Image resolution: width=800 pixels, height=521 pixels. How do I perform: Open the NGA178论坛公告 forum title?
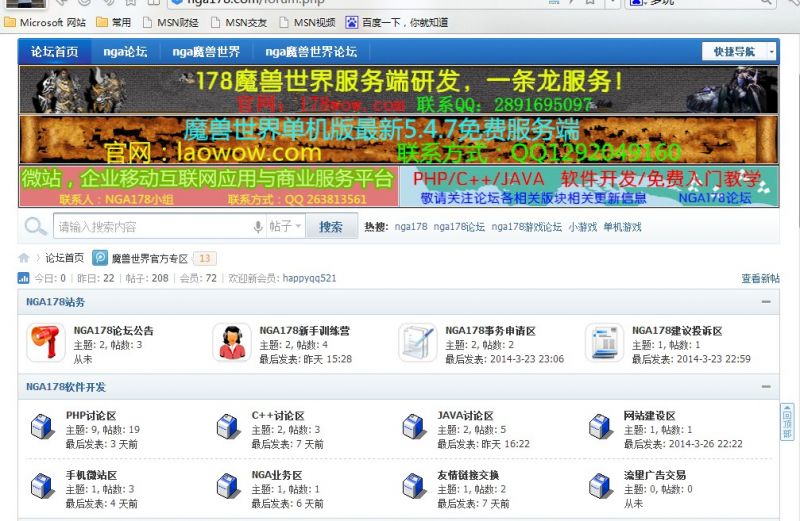(113, 331)
